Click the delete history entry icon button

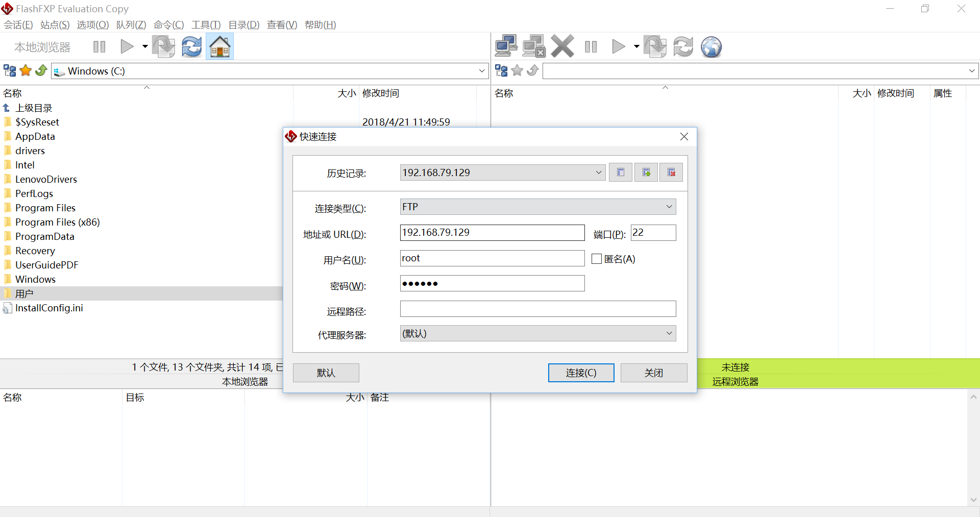click(671, 173)
